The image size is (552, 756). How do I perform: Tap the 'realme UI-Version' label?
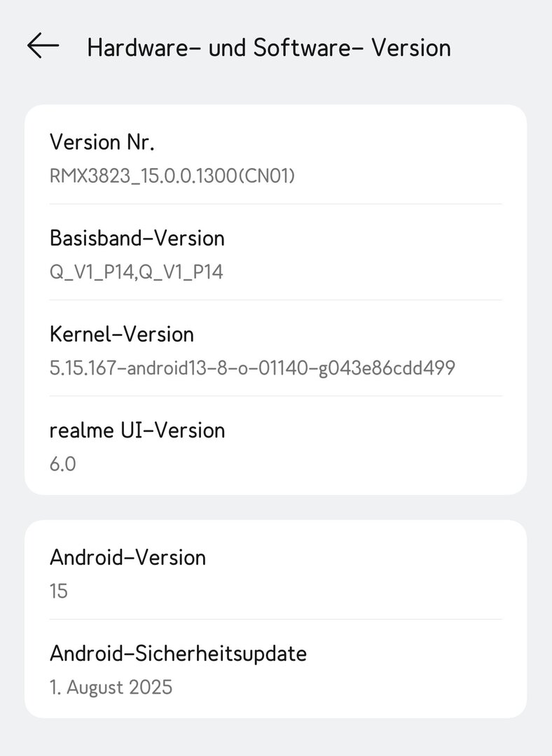click(x=137, y=430)
